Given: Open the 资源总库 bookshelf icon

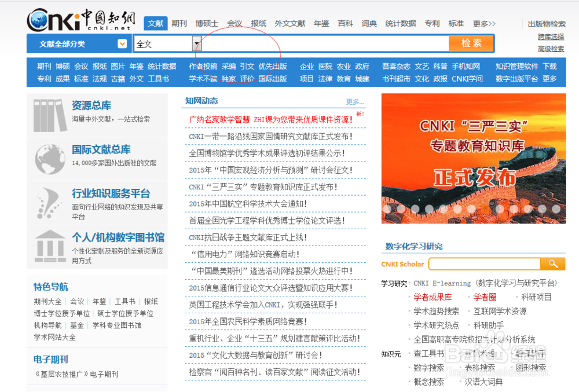Looking at the screenshot, I should pos(50,115).
